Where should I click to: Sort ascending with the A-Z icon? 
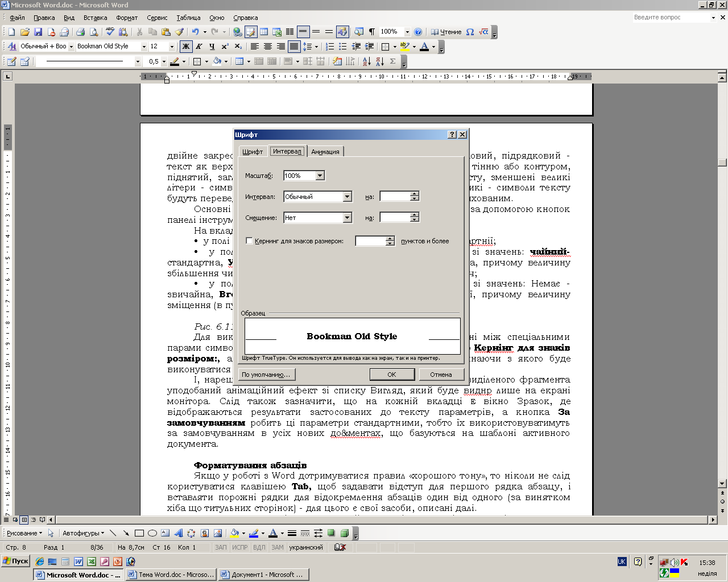point(366,61)
